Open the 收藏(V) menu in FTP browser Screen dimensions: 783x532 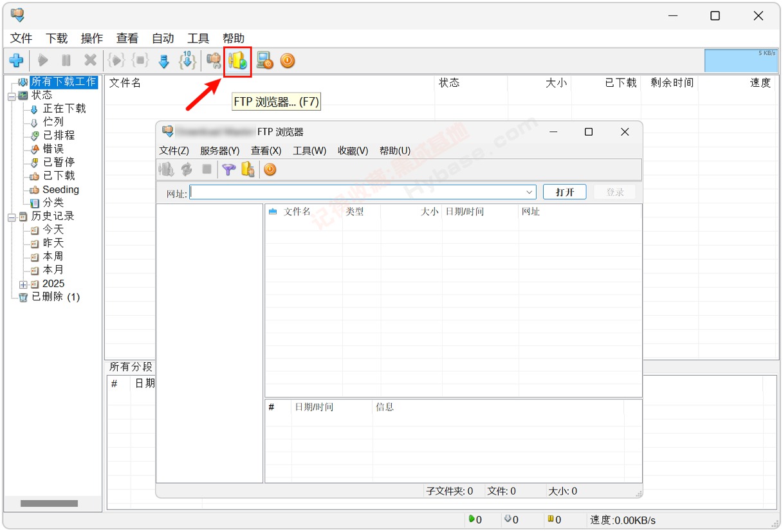pos(352,151)
